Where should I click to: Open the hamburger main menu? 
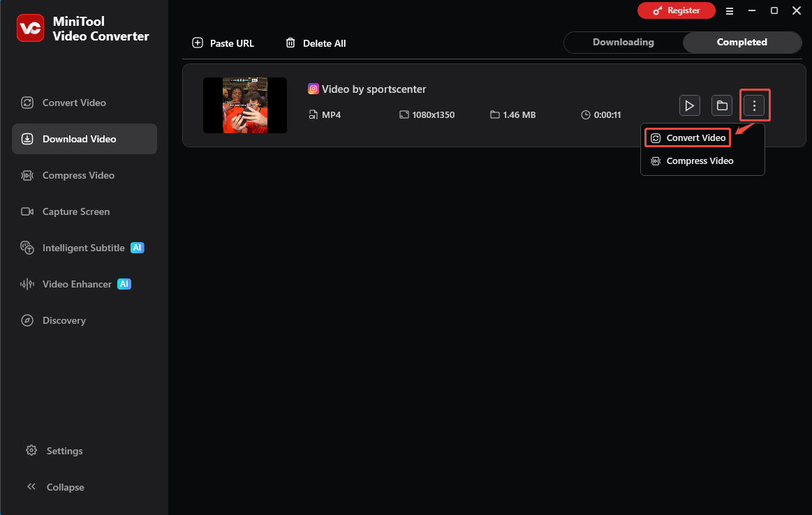[729, 11]
